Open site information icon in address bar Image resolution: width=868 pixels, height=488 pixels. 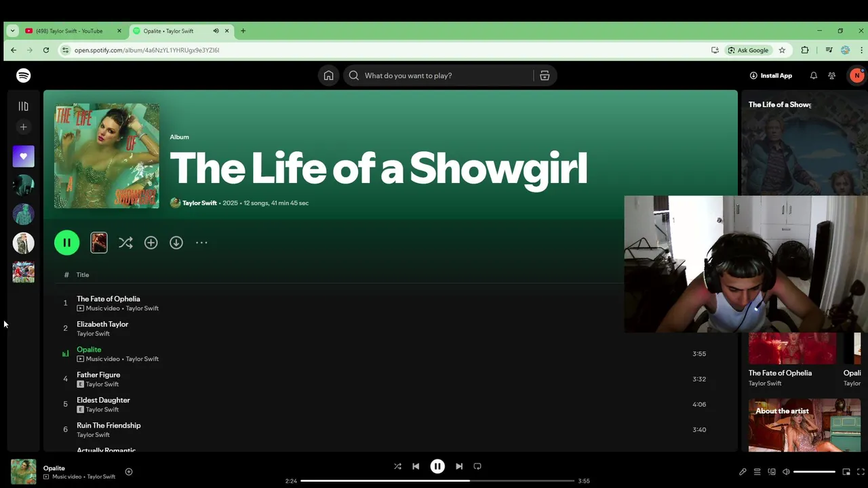(65, 50)
